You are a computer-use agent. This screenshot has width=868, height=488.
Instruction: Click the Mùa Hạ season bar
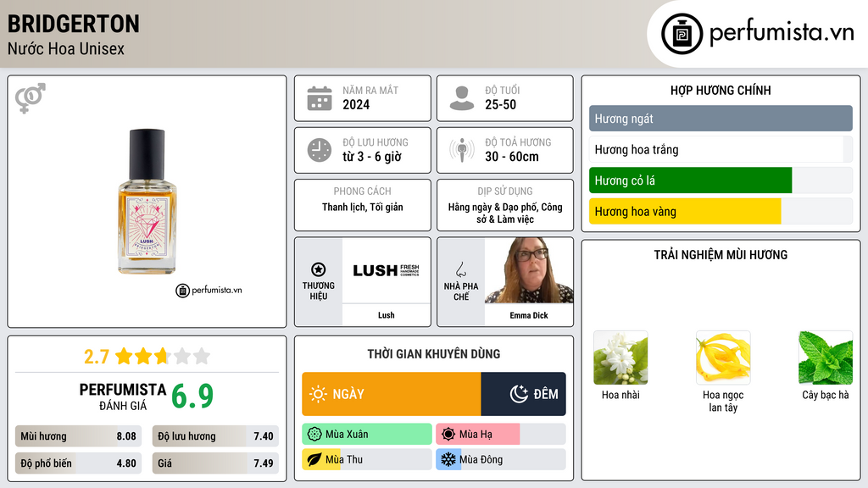[x=501, y=435]
